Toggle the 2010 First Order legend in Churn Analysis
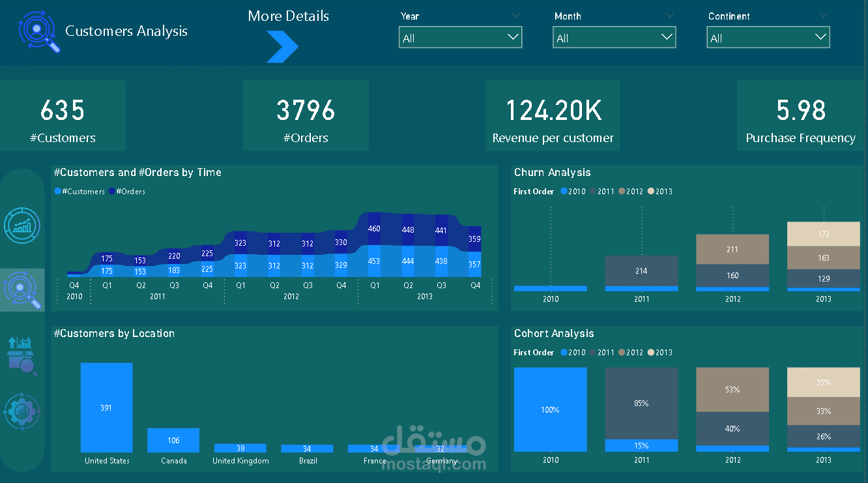The width and height of the screenshot is (868, 483). coord(573,191)
